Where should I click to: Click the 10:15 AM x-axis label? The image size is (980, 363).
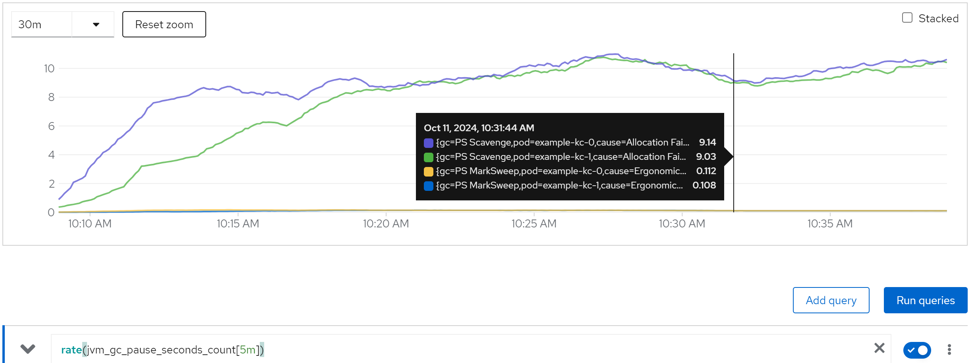[x=238, y=224]
